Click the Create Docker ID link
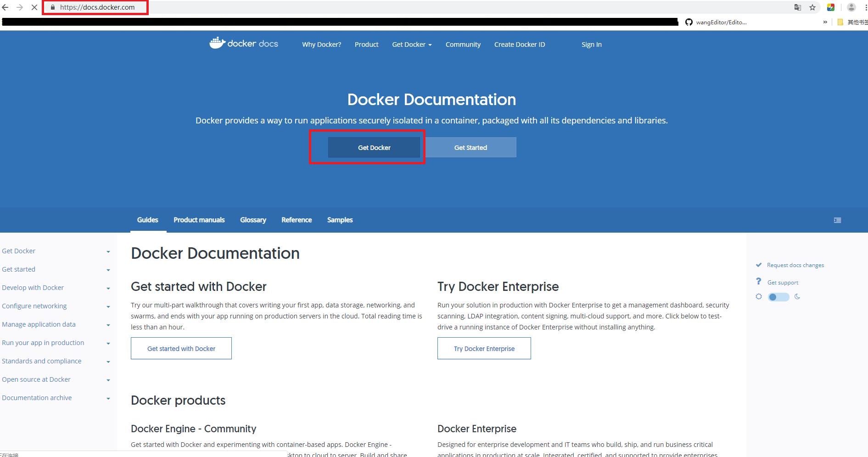Screen dimensions: 868x457 click(x=520, y=45)
